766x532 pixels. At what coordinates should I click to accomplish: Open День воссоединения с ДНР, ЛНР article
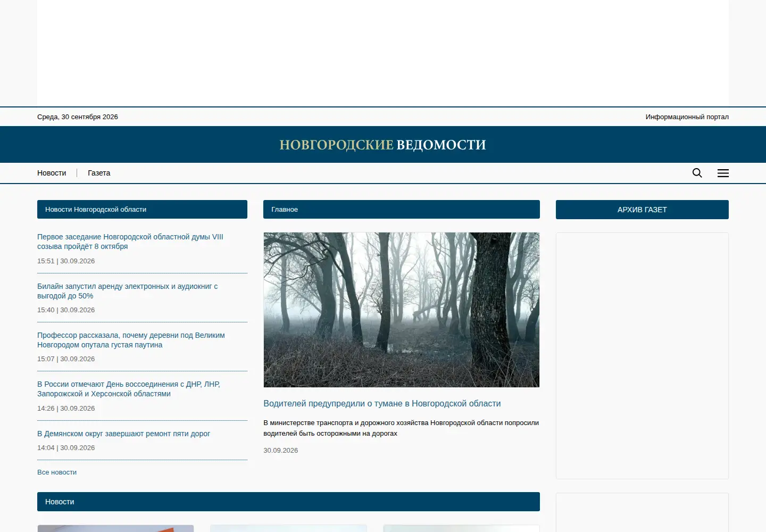click(x=129, y=389)
